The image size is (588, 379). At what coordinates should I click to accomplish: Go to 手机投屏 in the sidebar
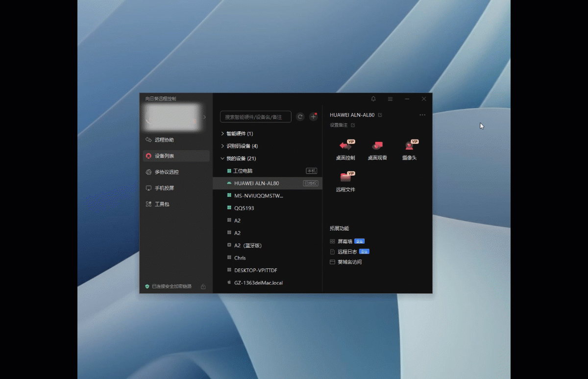[176, 188]
